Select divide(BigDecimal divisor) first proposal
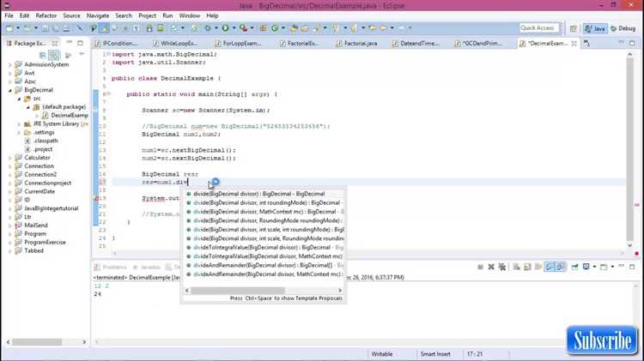Viewport: 644px width, 361px height. click(258, 194)
